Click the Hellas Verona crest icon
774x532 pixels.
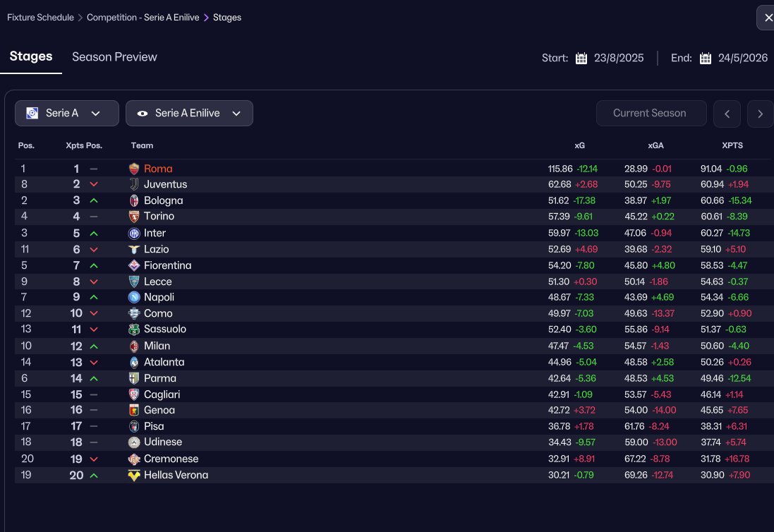pyautogui.click(x=134, y=476)
